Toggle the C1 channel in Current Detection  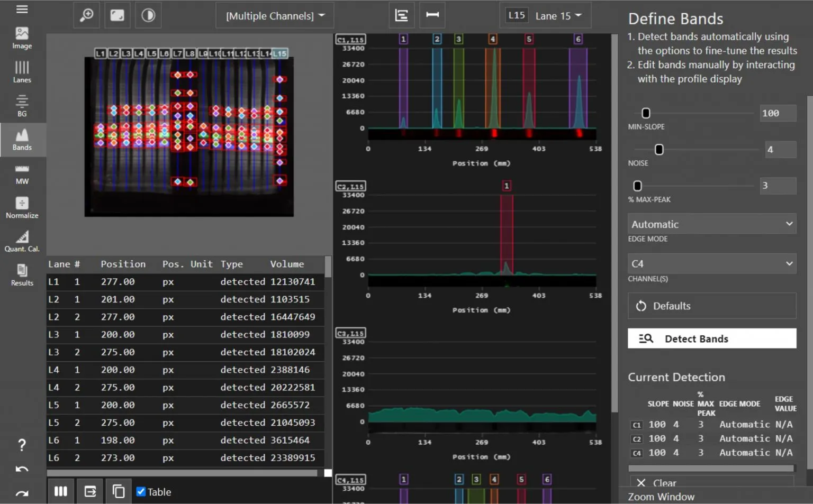637,425
